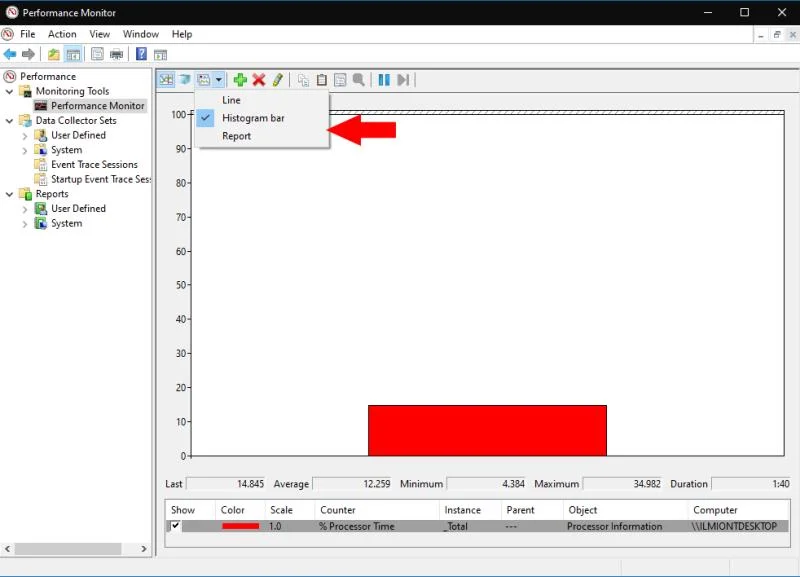Click the Zoom magnifier icon

coord(359,80)
